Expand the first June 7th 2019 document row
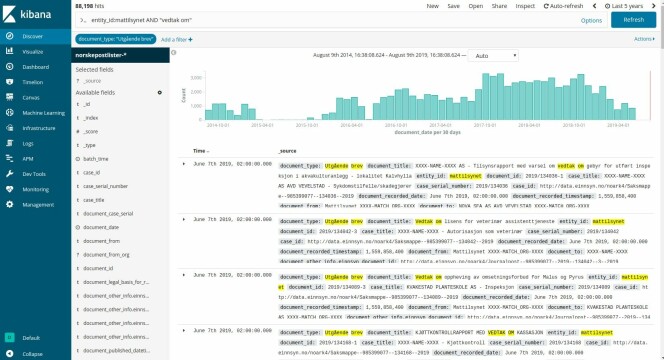The image size is (664, 360). (x=184, y=163)
